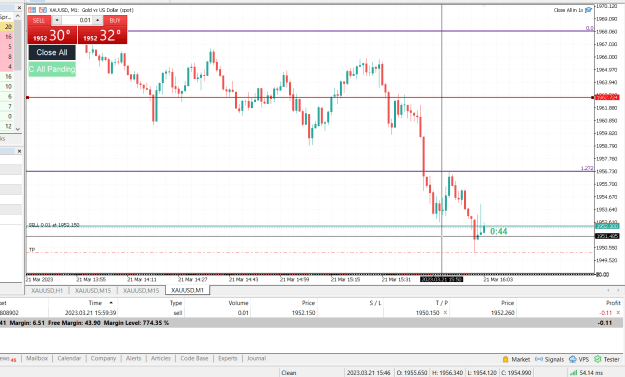Click the Close All in 1s flag icon
Viewport: 625px width, 377px height.
[x=588, y=10]
